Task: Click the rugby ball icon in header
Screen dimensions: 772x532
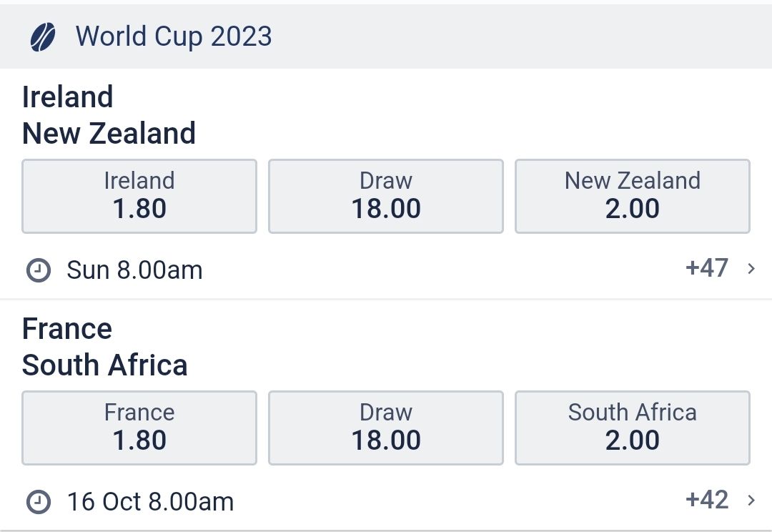Action: pyautogui.click(x=44, y=36)
